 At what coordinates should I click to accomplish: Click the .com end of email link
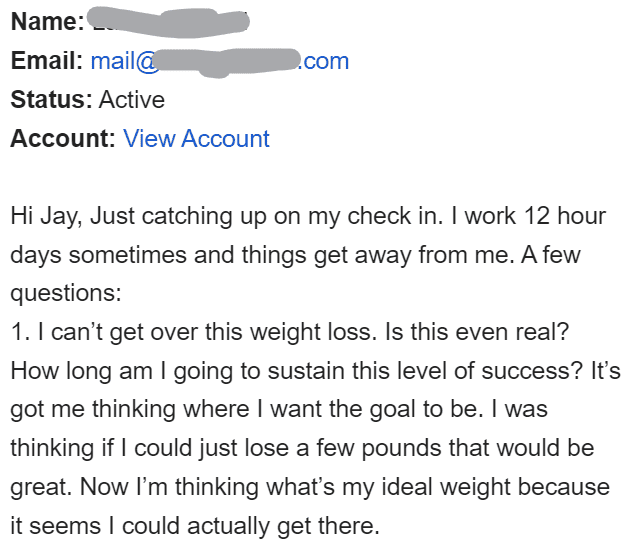click(325, 61)
